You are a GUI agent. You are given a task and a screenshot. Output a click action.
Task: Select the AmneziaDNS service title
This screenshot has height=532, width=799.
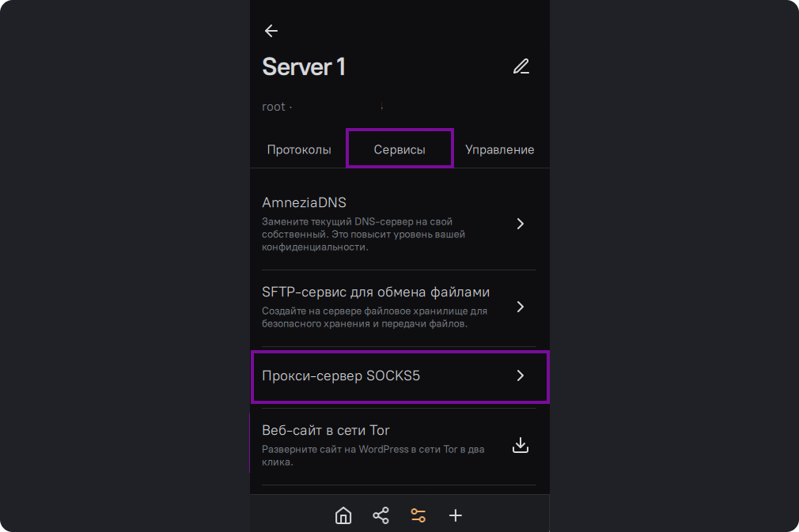[304, 203]
